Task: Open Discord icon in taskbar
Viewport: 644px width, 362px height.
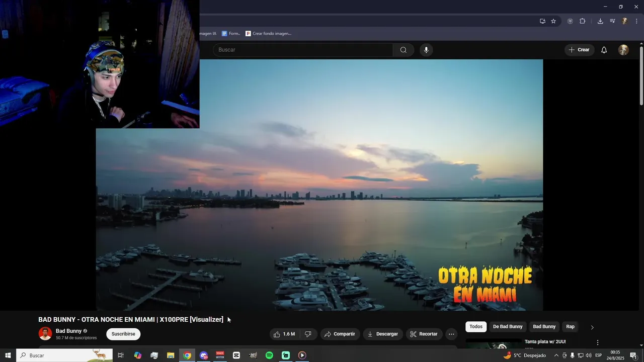Action: tap(204, 355)
